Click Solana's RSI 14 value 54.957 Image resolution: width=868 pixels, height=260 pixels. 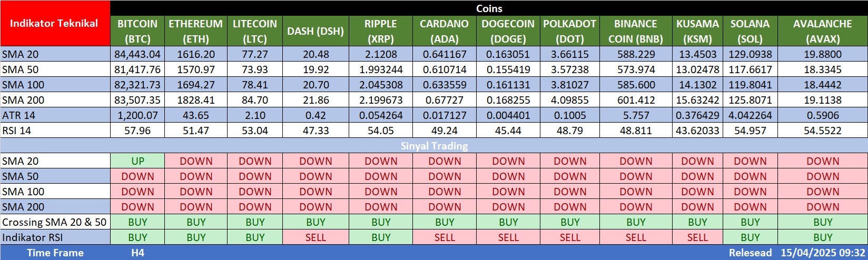tap(750, 131)
